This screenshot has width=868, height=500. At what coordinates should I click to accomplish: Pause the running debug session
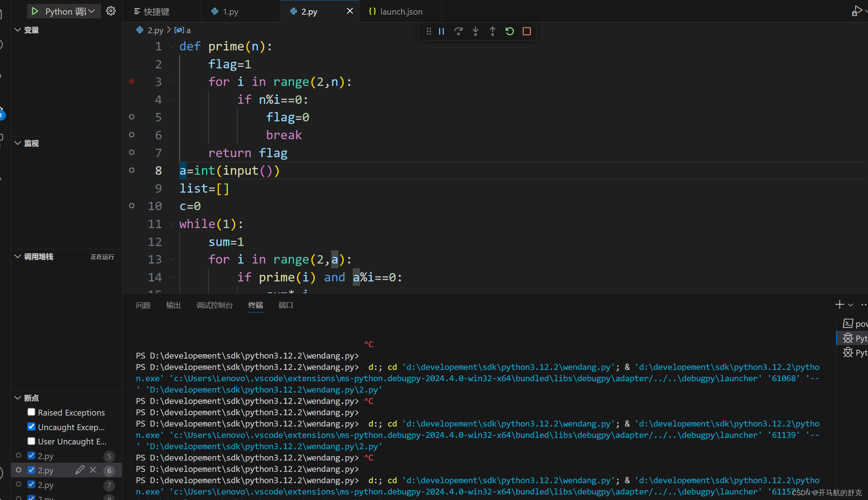(441, 31)
